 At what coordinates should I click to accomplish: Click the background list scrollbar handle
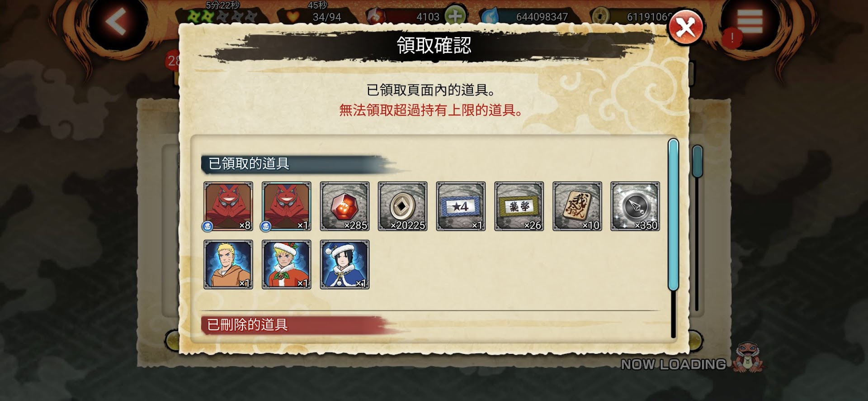point(698,161)
